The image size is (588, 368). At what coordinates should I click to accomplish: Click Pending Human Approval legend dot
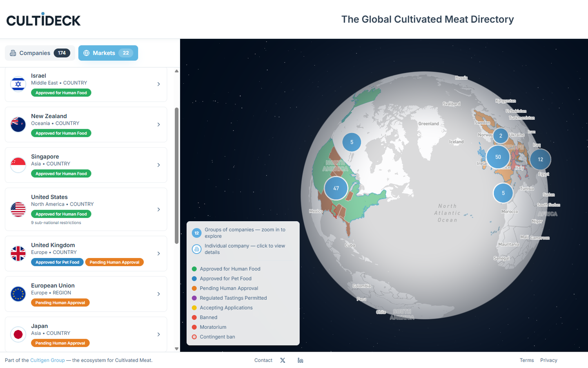pos(194,288)
